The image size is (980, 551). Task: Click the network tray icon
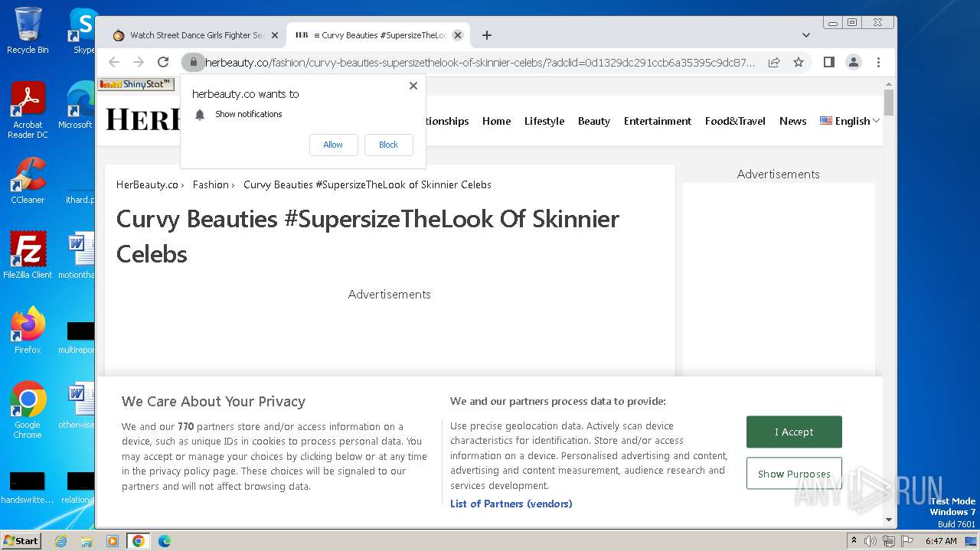pos(888,541)
